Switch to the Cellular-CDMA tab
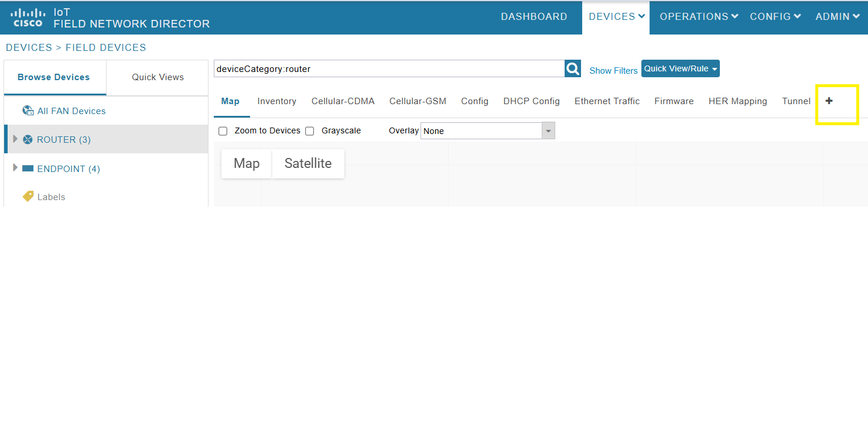The image size is (868, 423). coord(343,101)
